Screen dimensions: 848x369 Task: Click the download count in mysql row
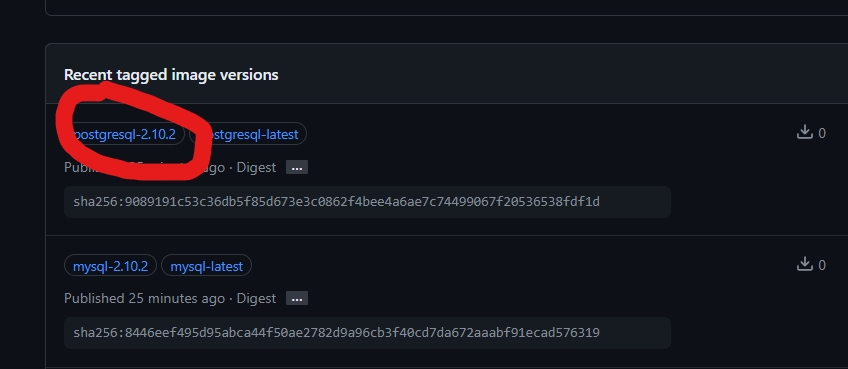pyautogui.click(x=822, y=265)
